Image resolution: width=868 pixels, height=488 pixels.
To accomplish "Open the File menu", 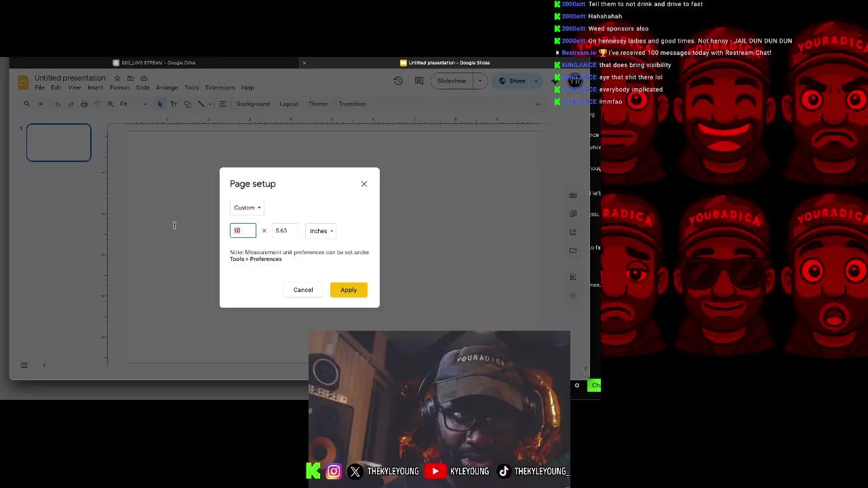I will pyautogui.click(x=39, y=87).
